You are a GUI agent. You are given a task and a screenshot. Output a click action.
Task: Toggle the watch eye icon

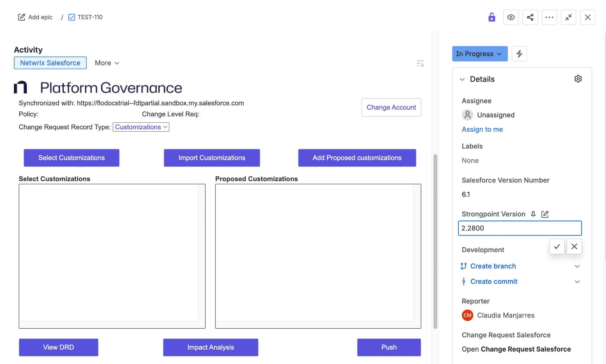[511, 17]
